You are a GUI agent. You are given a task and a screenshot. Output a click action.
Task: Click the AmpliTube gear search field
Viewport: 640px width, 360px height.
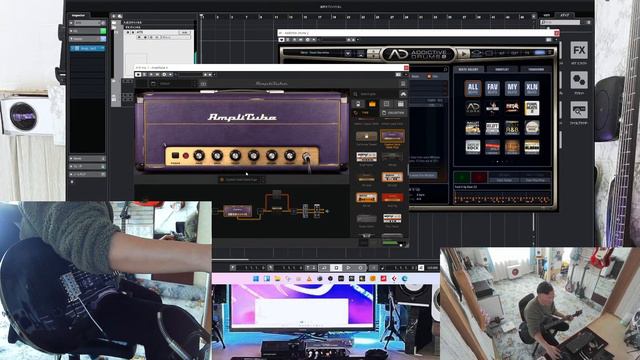376,94
